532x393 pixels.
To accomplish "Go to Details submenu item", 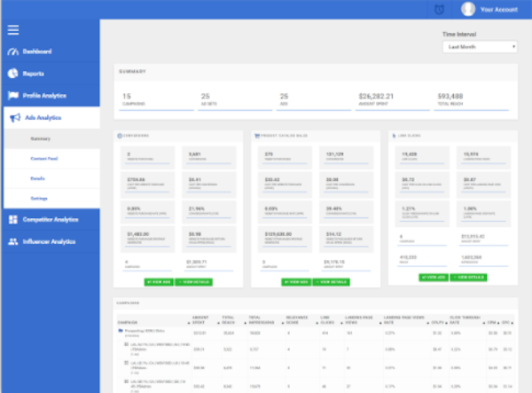I will tap(39, 178).
